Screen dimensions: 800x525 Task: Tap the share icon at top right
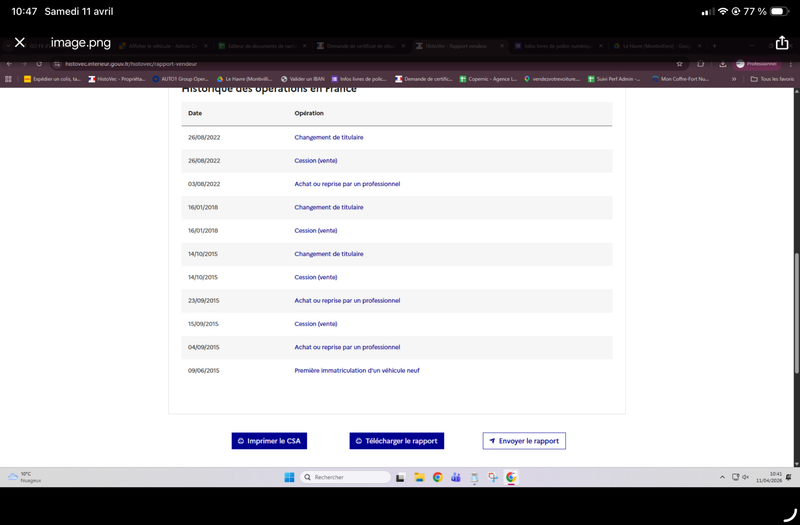click(782, 42)
